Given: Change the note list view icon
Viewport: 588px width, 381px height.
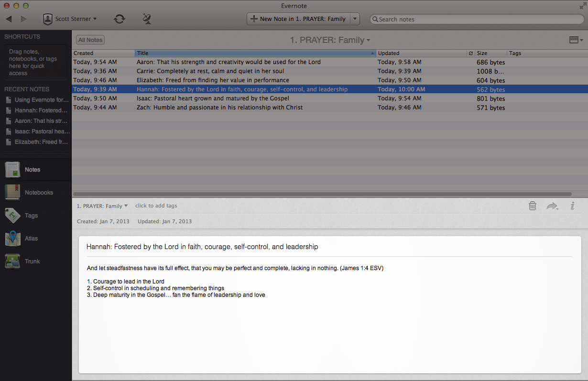Looking at the screenshot, I should pos(576,40).
